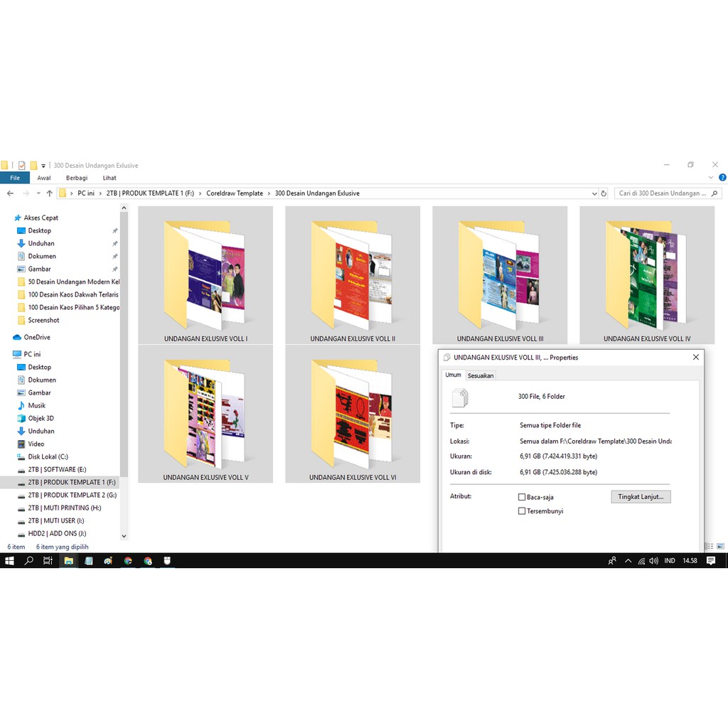Enable the Baca-saja checkbox
728x728 pixels.
[522, 498]
